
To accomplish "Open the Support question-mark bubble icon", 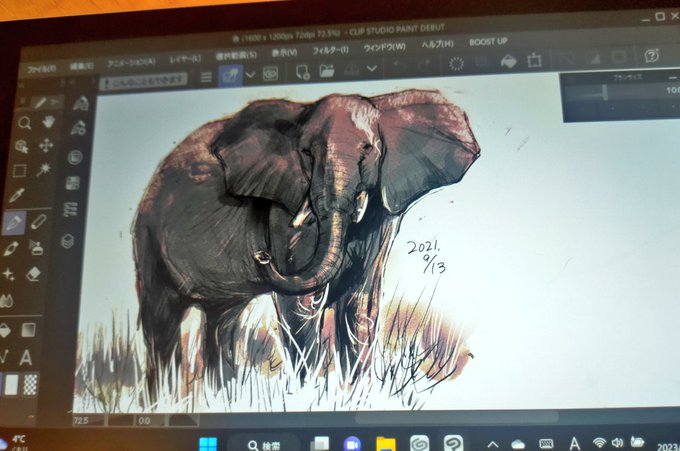I will click(x=651, y=56).
